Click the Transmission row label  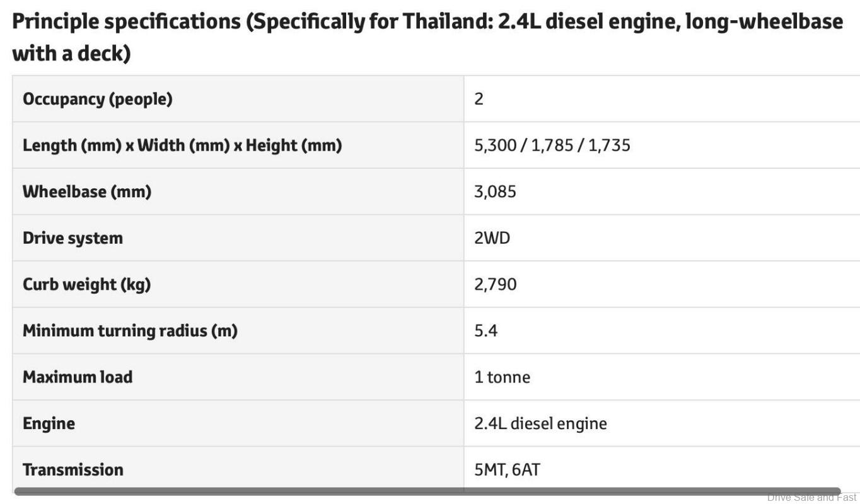[73, 469]
